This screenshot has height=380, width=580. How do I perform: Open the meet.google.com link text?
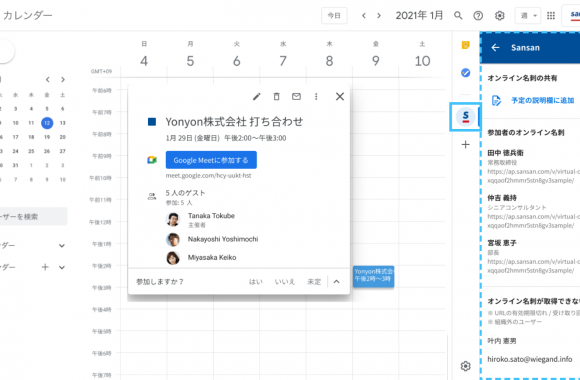[x=208, y=175]
